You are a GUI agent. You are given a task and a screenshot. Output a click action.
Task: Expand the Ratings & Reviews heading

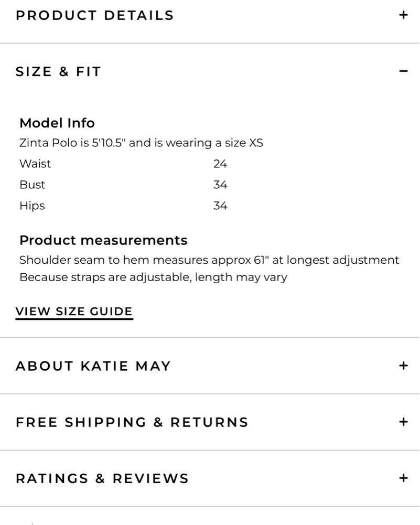pyautogui.click(x=102, y=478)
